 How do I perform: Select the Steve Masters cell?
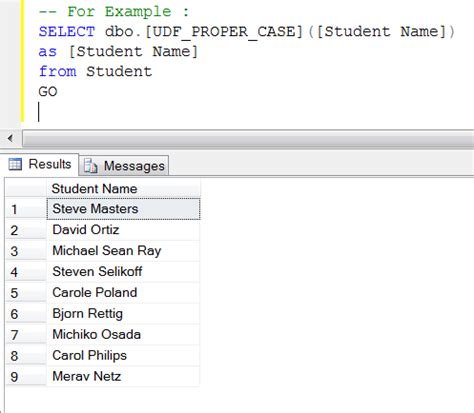point(123,209)
